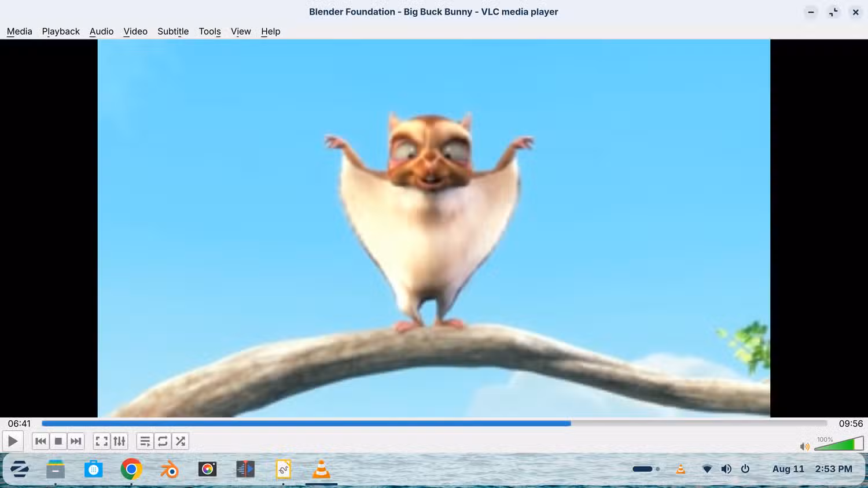
Task: Open the power menu tray icon
Action: pos(745,469)
